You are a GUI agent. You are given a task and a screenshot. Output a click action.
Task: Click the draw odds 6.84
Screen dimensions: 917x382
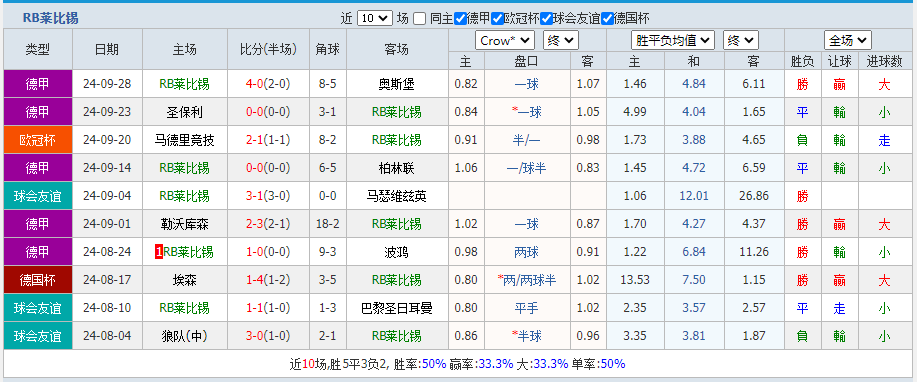click(694, 252)
